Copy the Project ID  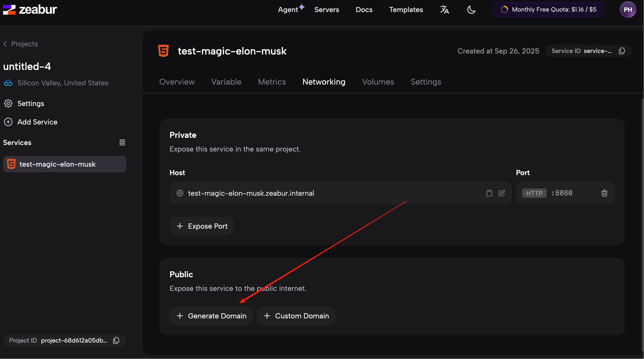116,340
